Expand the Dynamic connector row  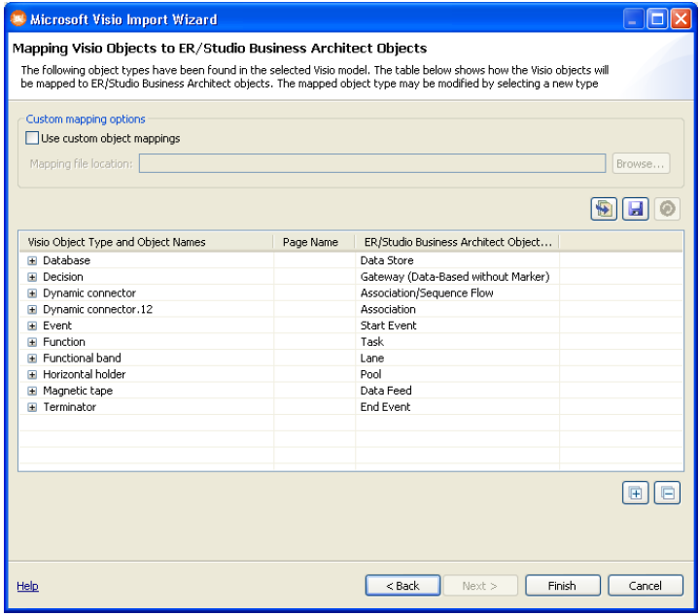tap(32, 293)
